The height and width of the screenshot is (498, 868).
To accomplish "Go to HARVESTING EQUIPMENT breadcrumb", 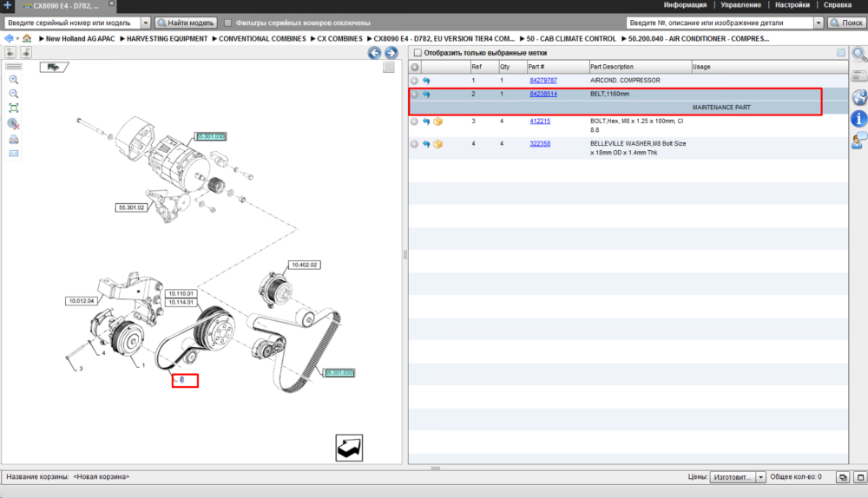I will pos(168,39).
